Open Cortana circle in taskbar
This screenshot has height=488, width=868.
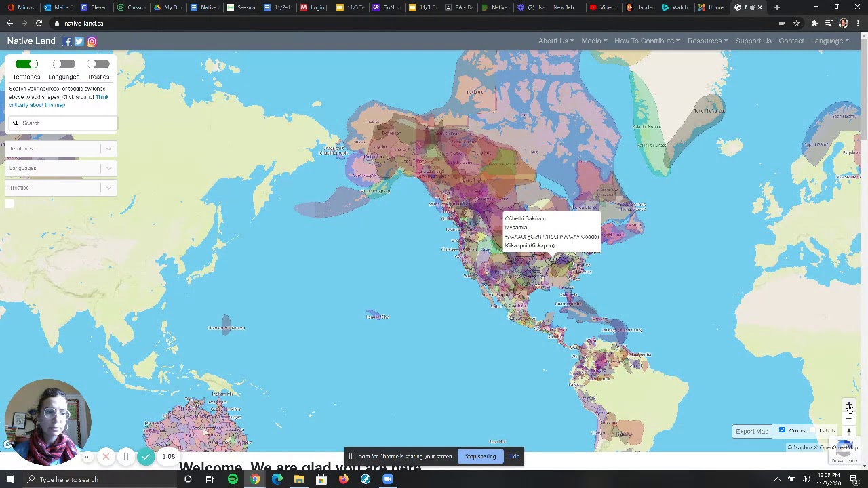pos(188,479)
